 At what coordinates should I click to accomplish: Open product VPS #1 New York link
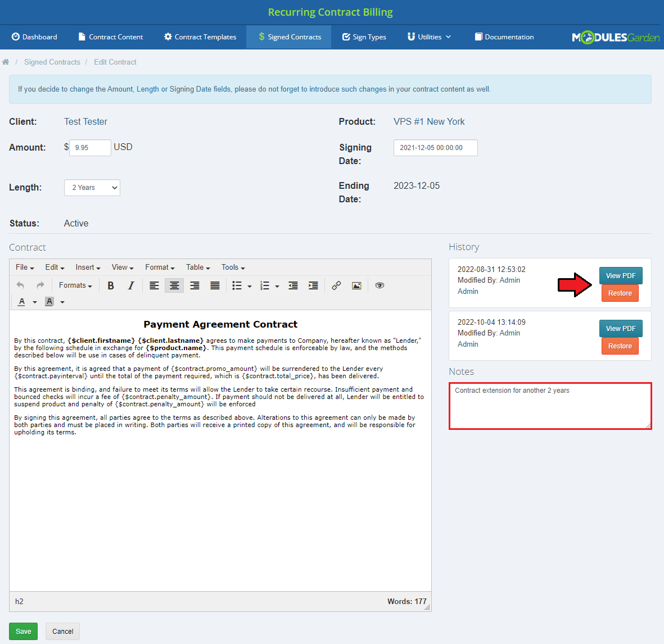coord(429,122)
